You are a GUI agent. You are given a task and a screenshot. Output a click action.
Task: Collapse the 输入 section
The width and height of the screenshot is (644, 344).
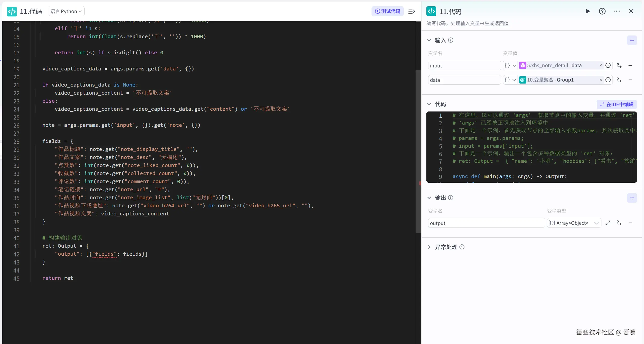pos(429,40)
